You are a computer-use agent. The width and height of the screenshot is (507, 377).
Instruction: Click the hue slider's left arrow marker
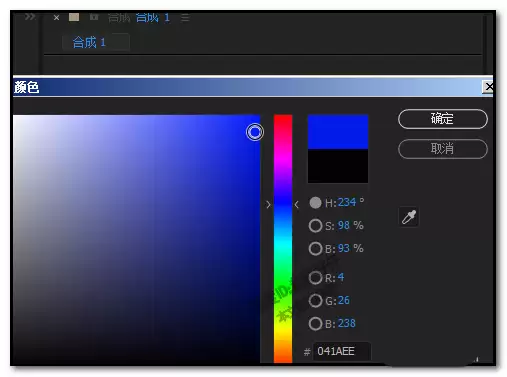click(268, 205)
